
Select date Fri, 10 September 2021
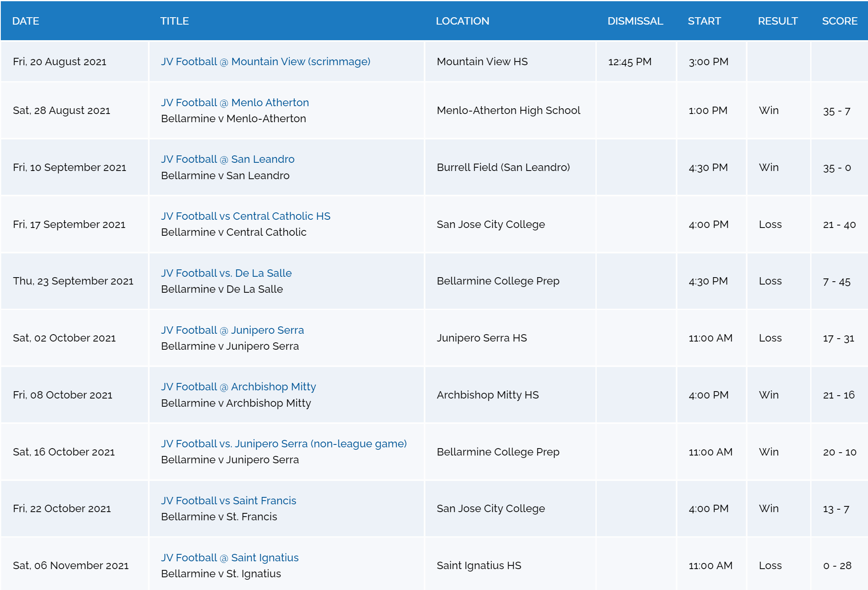tap(69, 167)
